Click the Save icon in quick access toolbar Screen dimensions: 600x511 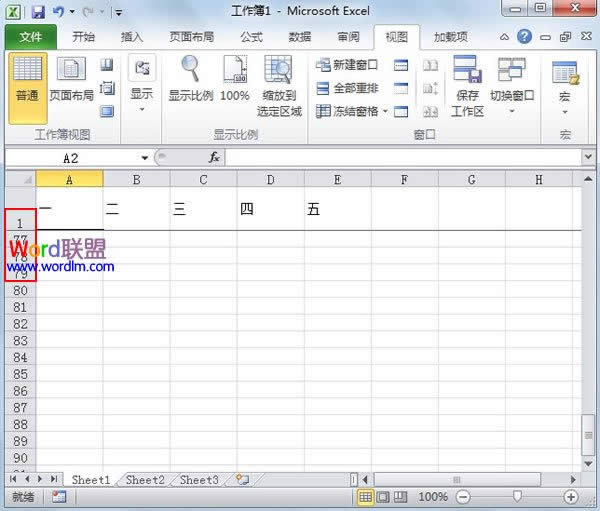pos(38,12)
